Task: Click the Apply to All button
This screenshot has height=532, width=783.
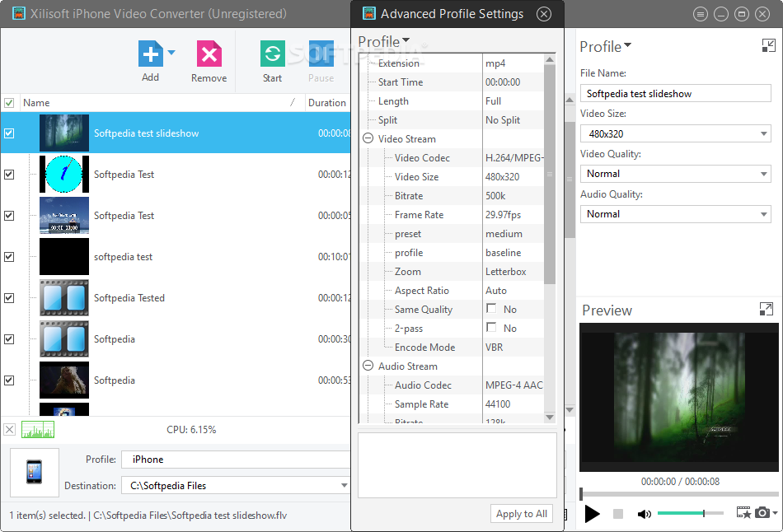Action: coord(522,514)
